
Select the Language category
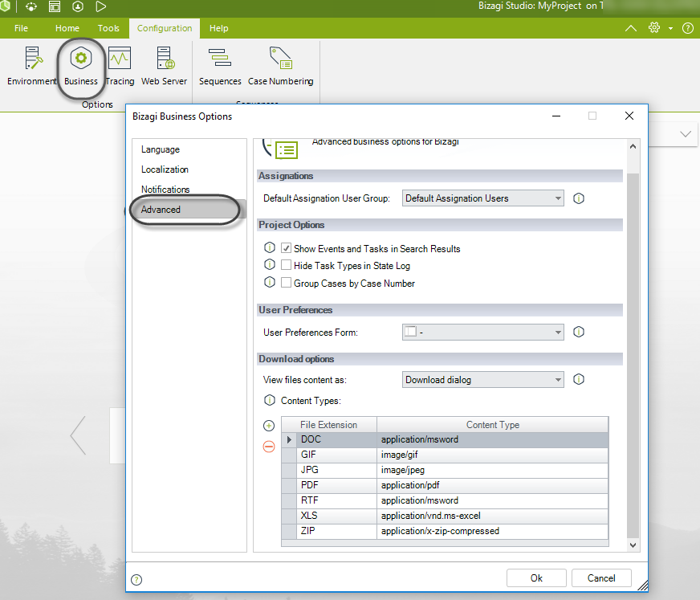click(x=161, y=149)
